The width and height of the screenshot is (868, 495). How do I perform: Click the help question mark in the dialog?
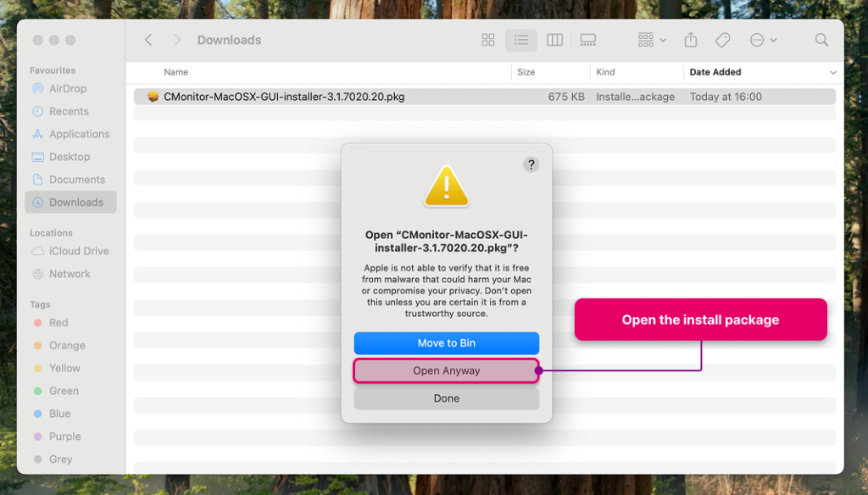tap(531, 164)
